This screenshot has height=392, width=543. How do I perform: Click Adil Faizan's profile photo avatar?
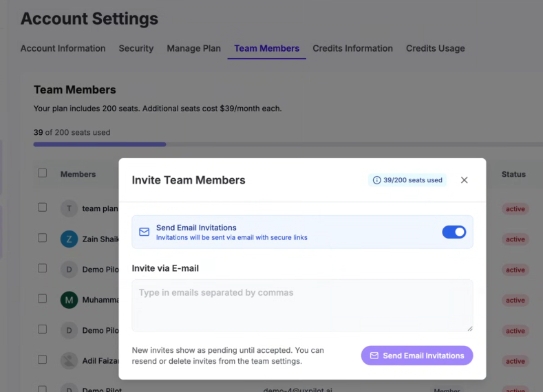coord(69,360)
